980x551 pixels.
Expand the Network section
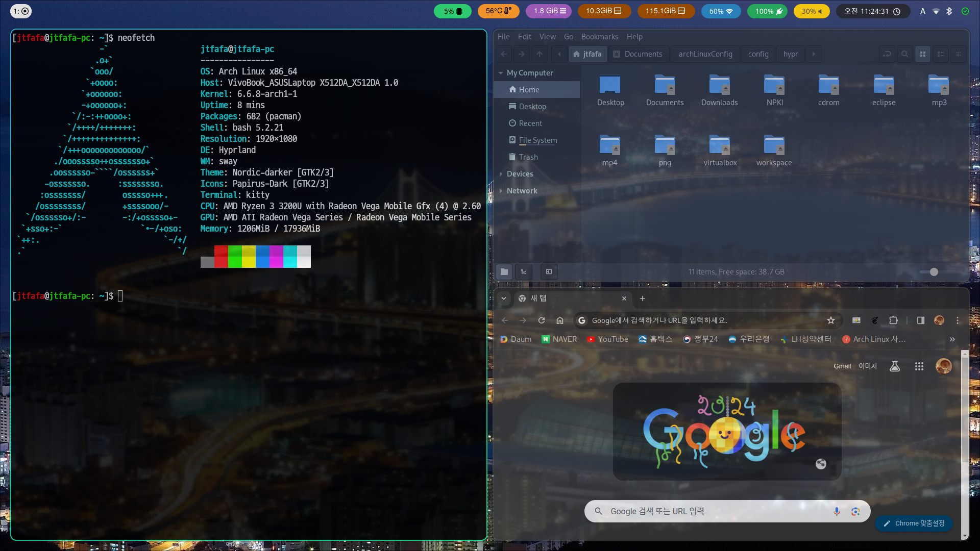coord(501,191)
